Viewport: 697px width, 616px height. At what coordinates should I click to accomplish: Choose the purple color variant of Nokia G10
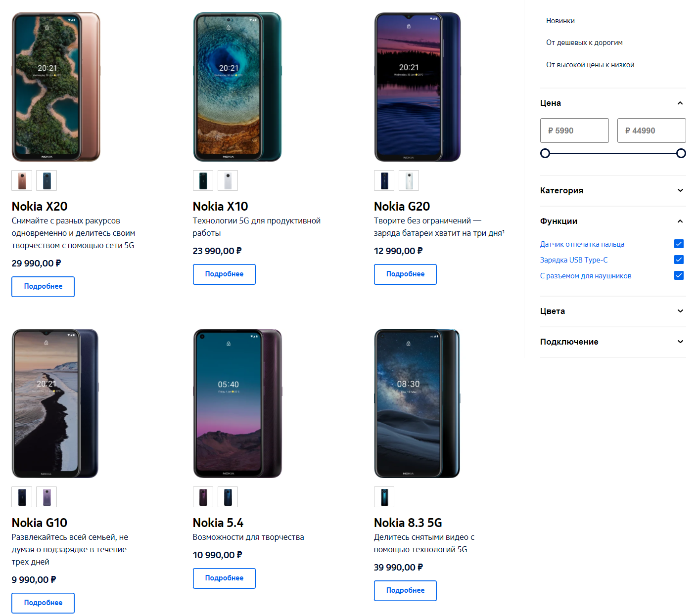(46, 497)
